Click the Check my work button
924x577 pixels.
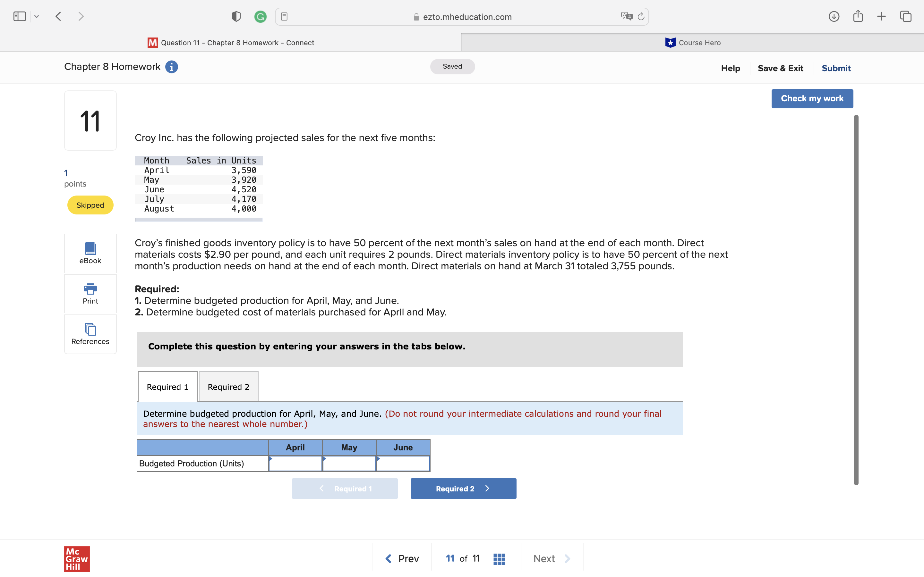[x=812, y=98]
